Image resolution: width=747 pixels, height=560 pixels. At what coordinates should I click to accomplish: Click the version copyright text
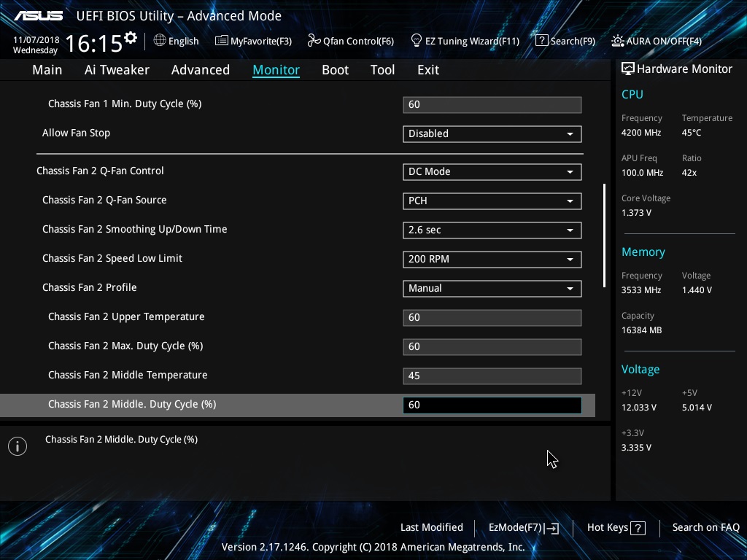coord(373,547)
